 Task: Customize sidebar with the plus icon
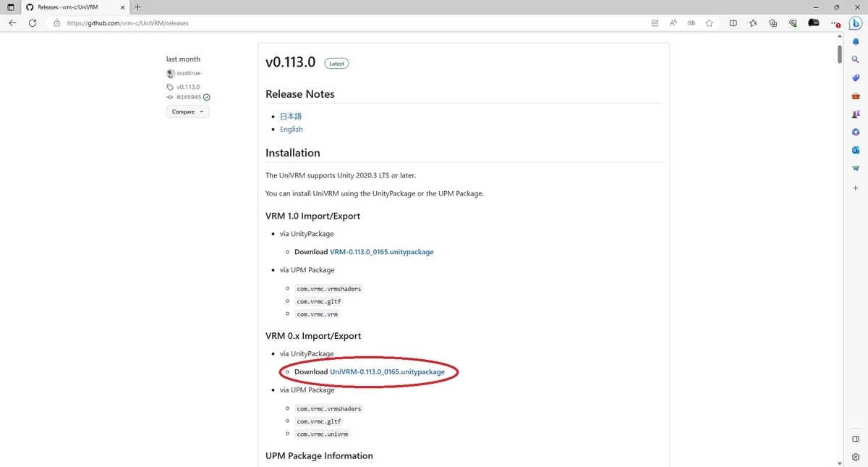[856, 188]
